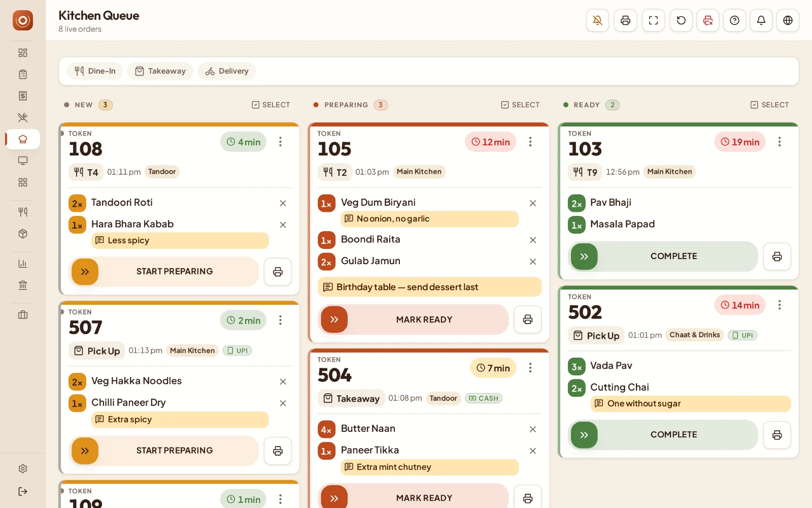Toggle SELECT for the READY column
Viewport: 812px width, 508px height.
(x=770, y=105)
